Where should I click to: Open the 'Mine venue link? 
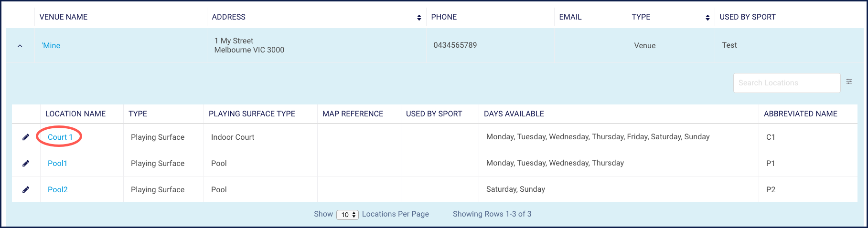pos(51,46)
